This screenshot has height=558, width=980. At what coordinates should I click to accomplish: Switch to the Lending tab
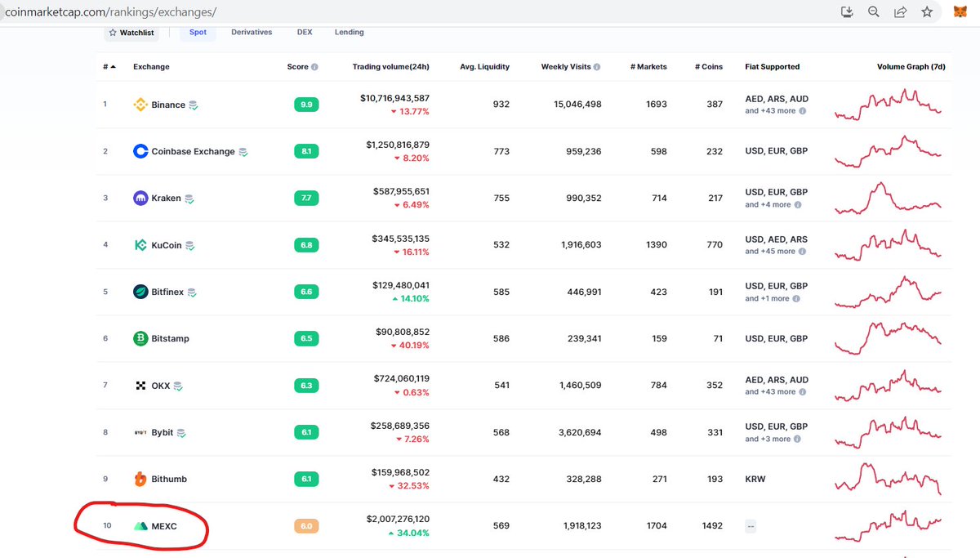tap(349, 33)
